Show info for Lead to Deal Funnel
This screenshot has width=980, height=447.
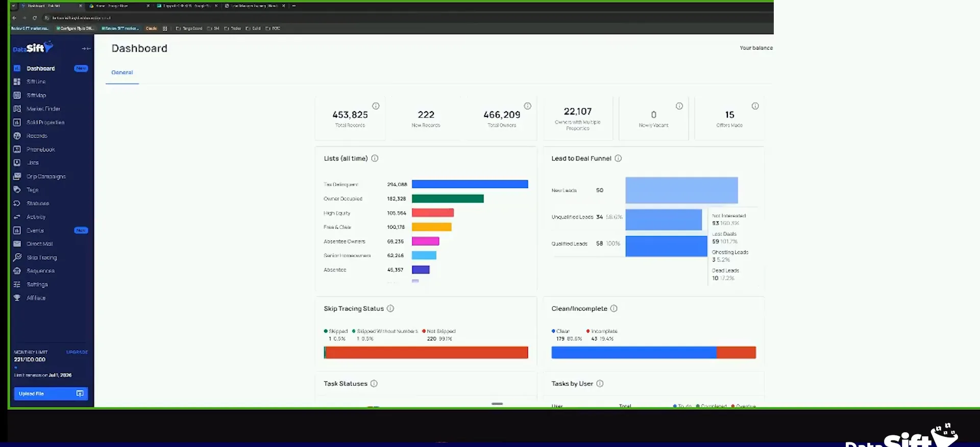pos(618,158)
